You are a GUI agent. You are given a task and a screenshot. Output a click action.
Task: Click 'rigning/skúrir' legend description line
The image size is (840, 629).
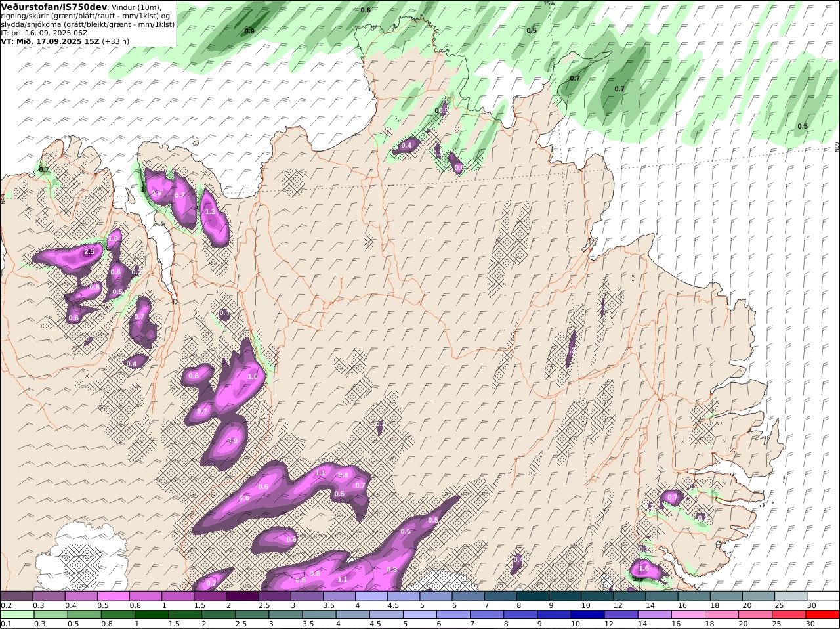pos(85,15)
